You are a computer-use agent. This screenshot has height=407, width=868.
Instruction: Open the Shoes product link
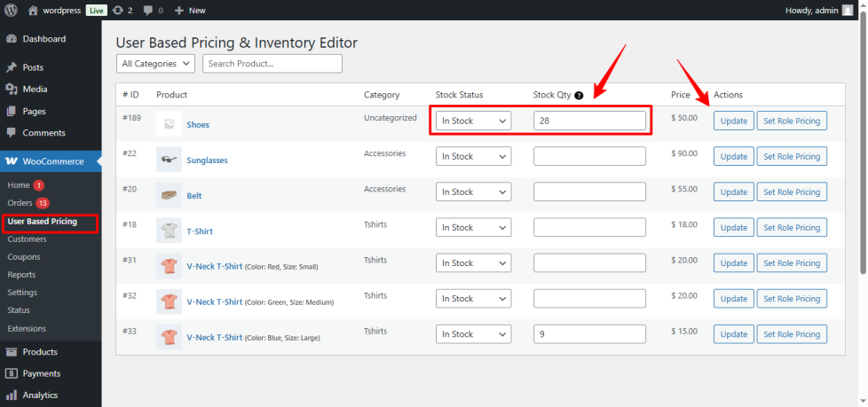click(198, 125)
